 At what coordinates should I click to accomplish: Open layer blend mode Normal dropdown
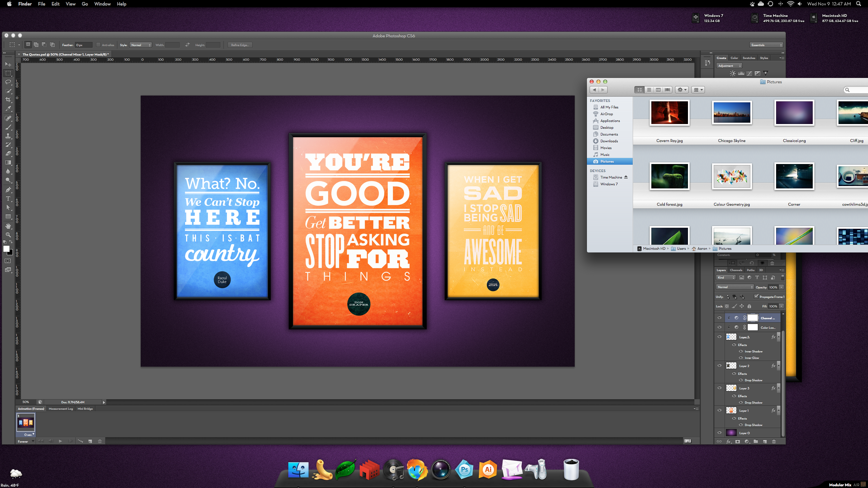pos(735,287)
